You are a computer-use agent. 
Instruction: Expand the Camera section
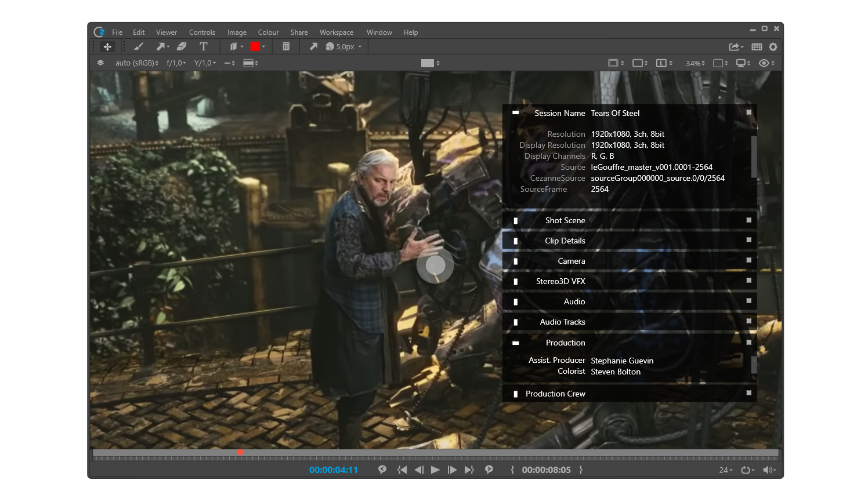tap(515, 261)
